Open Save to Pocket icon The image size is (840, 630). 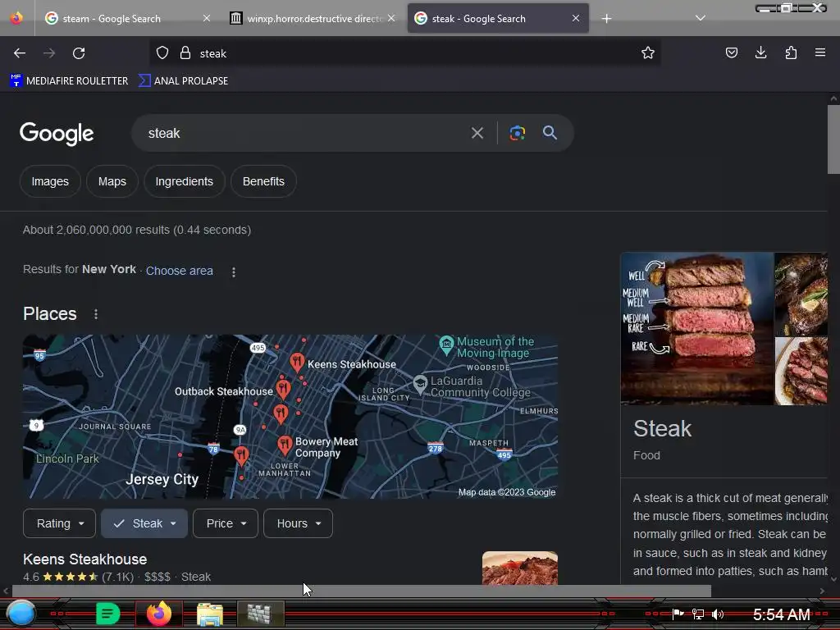[x=731, y=52]
